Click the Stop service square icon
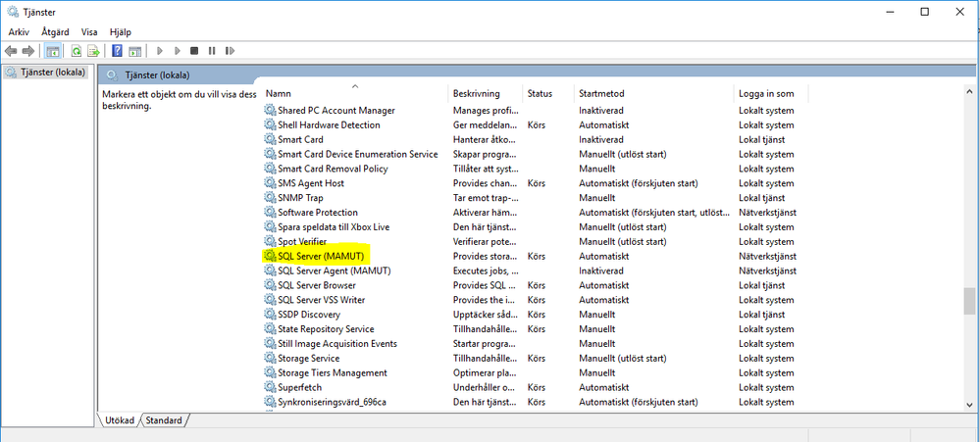The width and height of the screenshot is (980, 442). click(x=194, y=51)
